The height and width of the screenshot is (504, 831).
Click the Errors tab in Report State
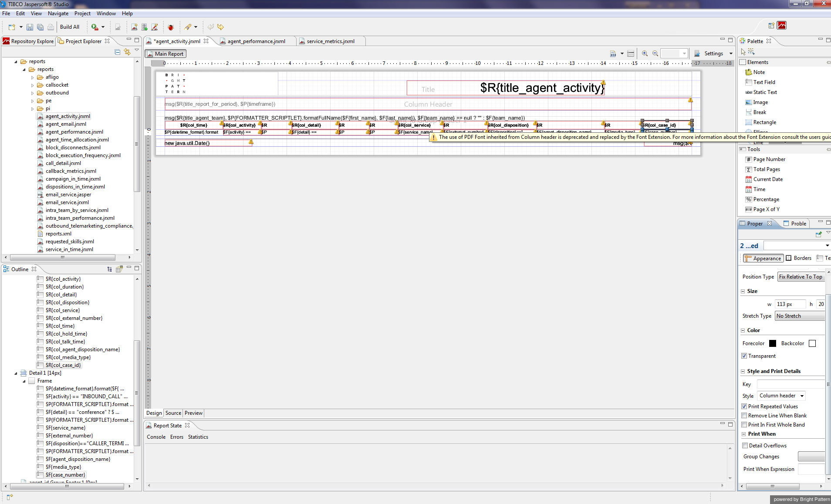tap(177, 437)
